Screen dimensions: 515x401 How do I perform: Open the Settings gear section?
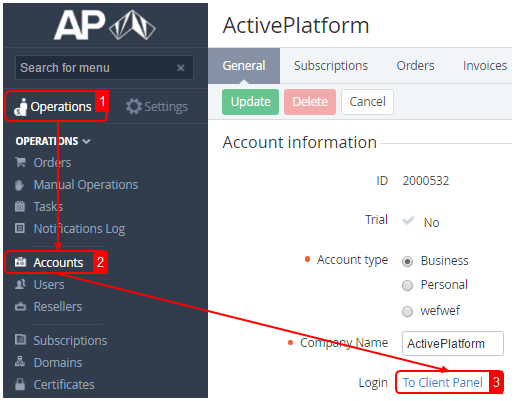tap(157, 107)
